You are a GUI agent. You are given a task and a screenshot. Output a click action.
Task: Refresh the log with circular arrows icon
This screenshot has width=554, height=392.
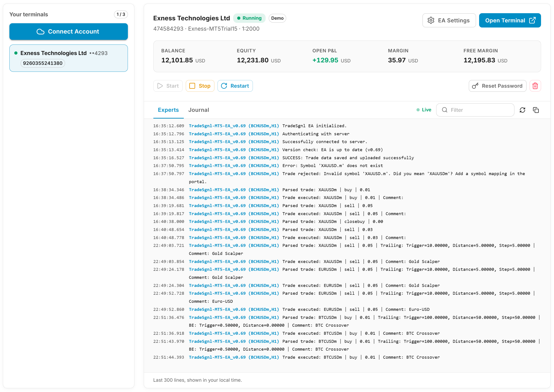point(522,110)
